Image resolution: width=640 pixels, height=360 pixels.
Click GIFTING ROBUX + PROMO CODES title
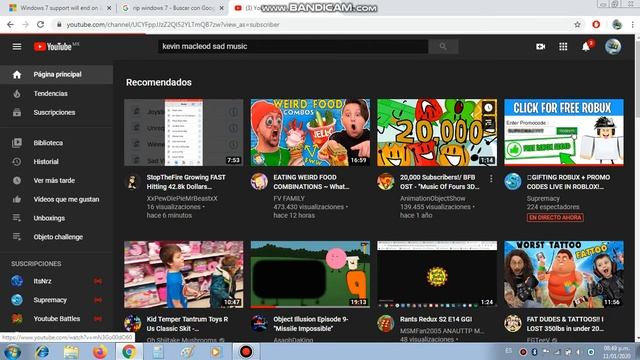pyautogui.click(x=568, y=182)
